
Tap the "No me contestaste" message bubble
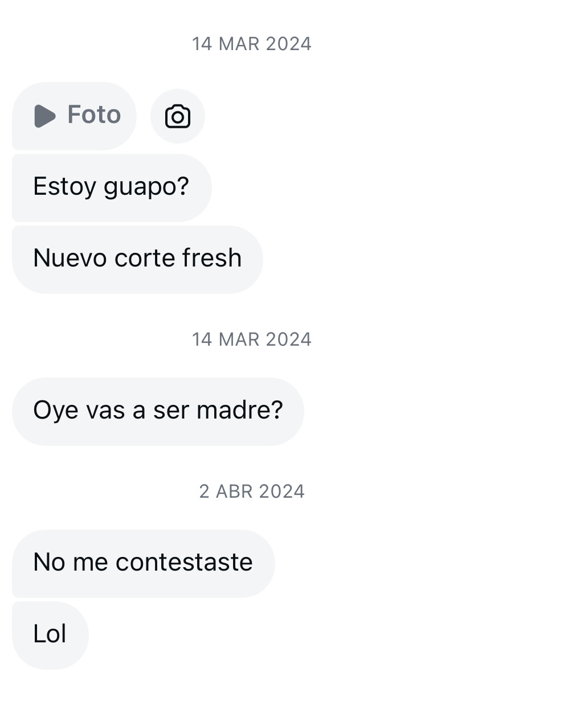pos(142,563)
